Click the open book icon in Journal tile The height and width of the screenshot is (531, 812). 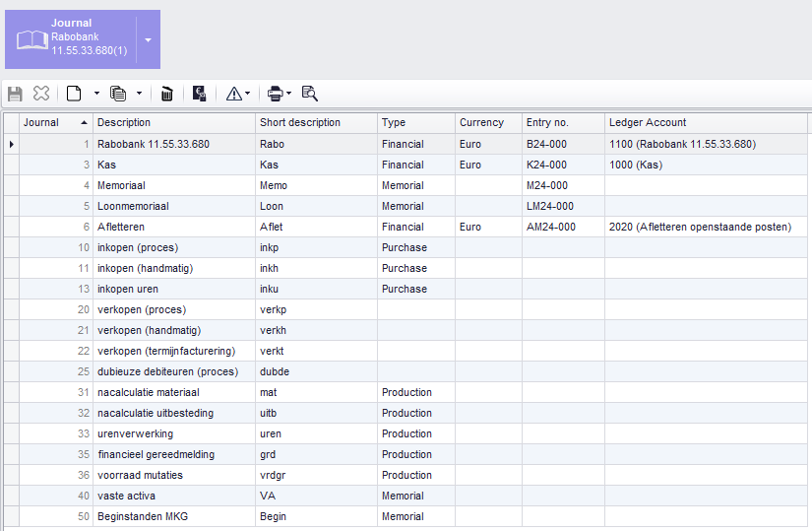[x=32, y=40]
